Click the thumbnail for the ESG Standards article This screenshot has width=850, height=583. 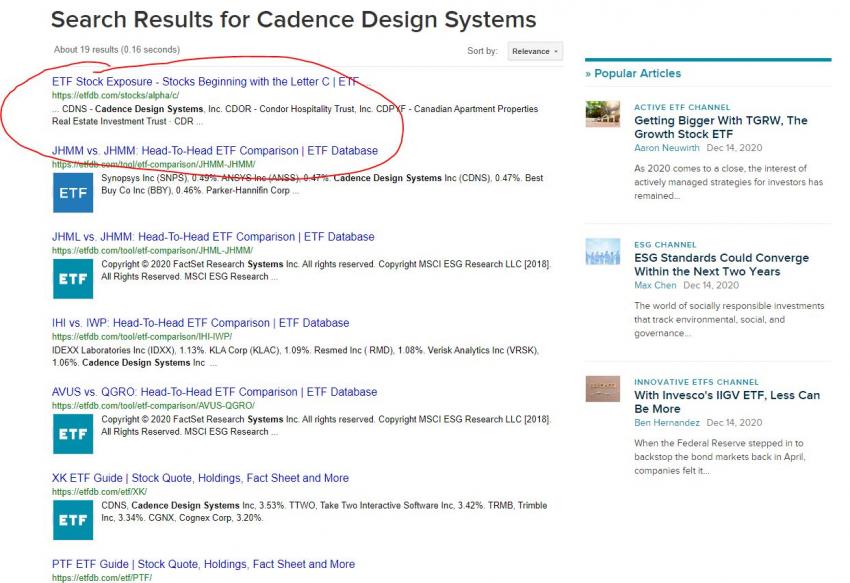tap(603, 252)
